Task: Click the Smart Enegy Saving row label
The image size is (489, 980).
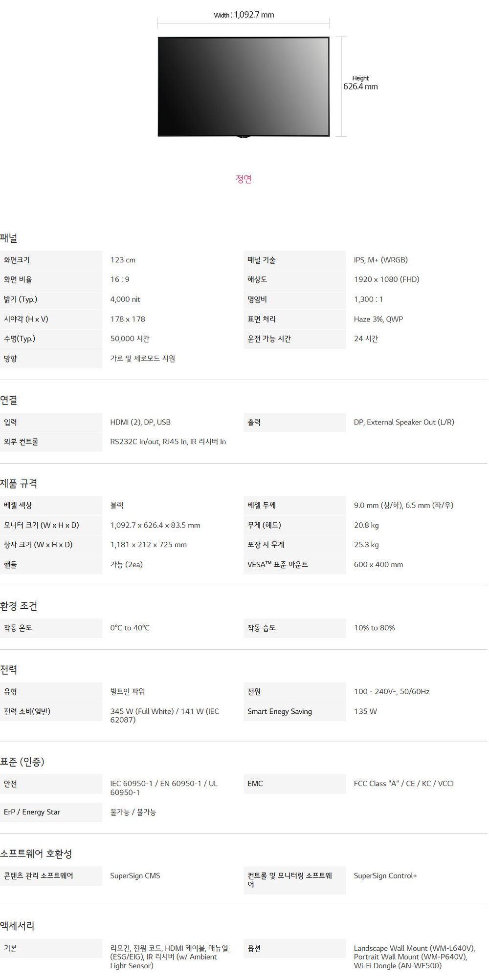Action: 279,712
